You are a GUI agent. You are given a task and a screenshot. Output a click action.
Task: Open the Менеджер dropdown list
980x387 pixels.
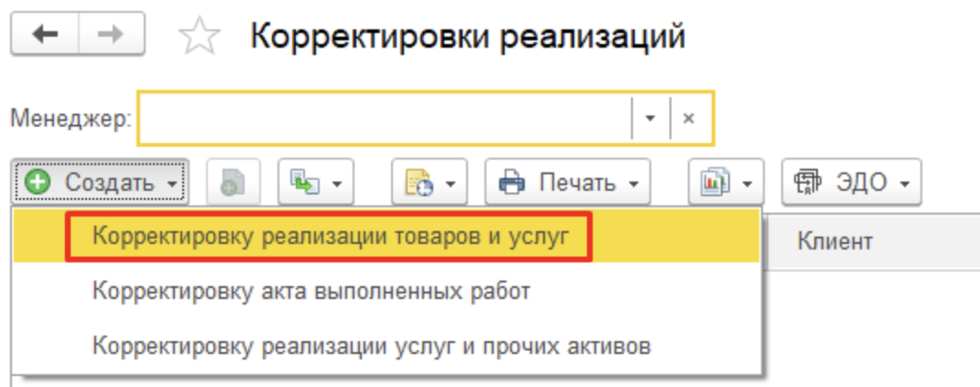650,118
